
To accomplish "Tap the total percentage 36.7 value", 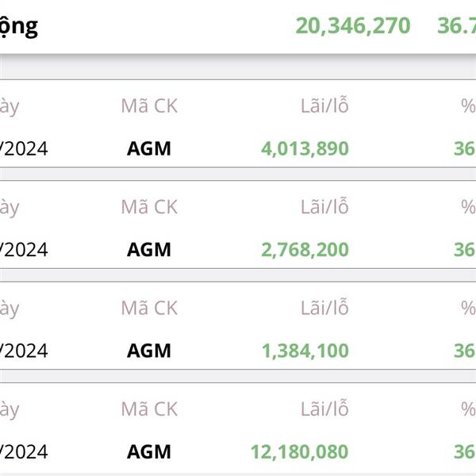I will (457, 26).
